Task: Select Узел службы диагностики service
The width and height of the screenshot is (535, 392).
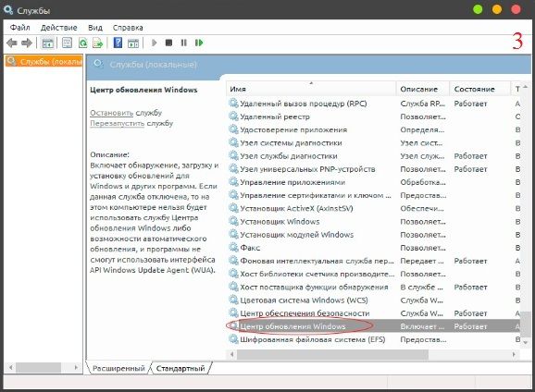Action: pos(374,155)
